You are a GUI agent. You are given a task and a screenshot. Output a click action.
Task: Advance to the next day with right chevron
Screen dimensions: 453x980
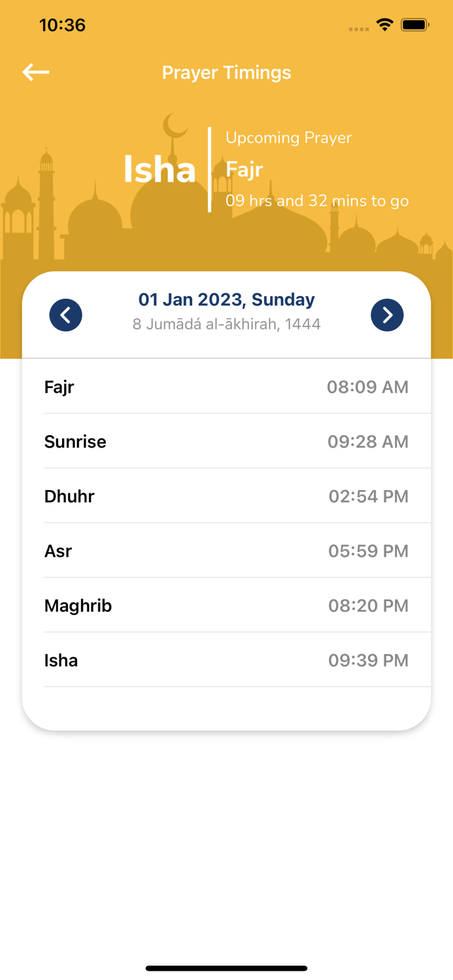tap(387, 314)
